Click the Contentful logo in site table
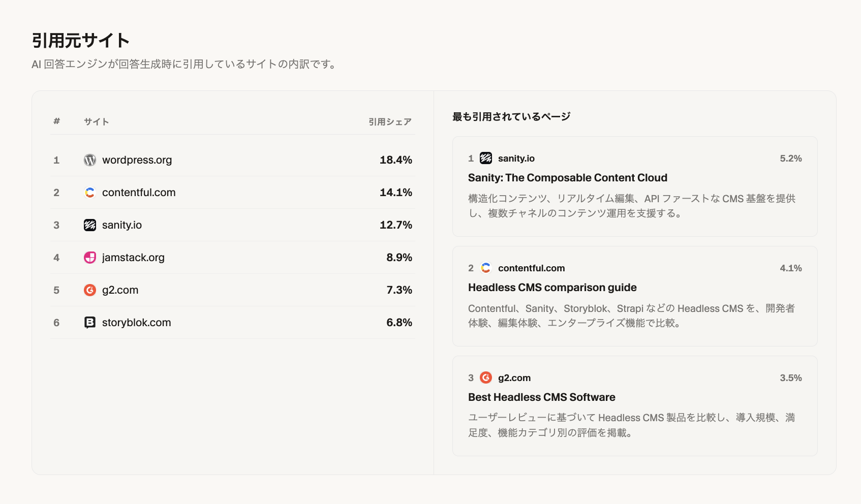The image size is (861, 504). point(90,193)
